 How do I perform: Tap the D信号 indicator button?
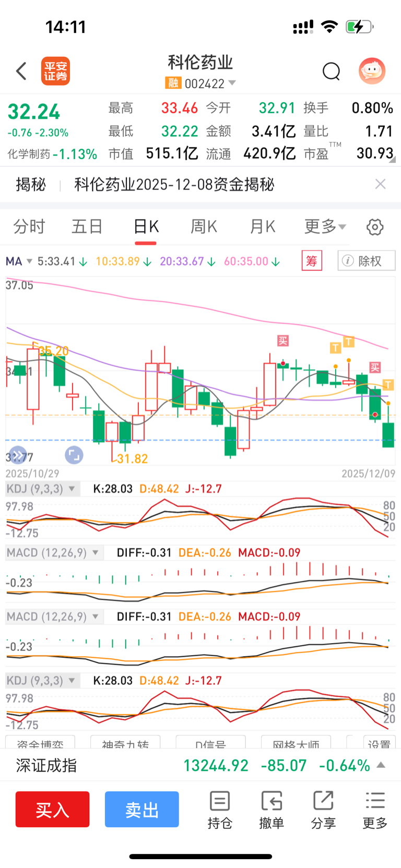210,742
